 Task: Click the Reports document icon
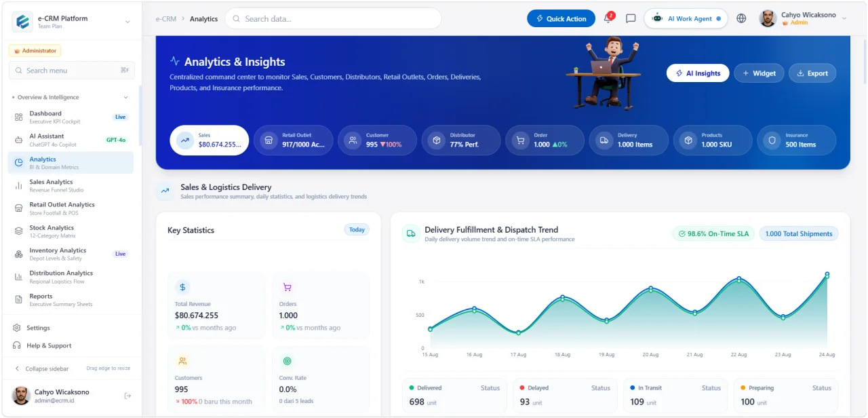[18, 299]
